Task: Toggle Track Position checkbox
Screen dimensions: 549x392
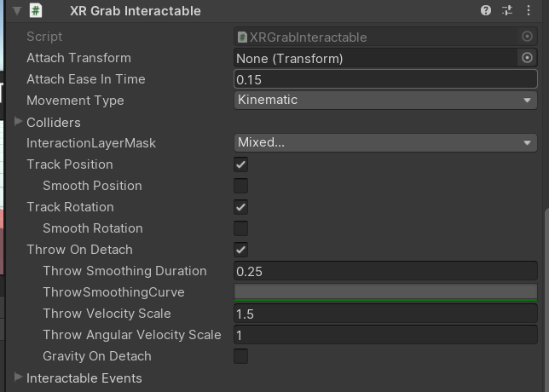Action: coord(241,164)
